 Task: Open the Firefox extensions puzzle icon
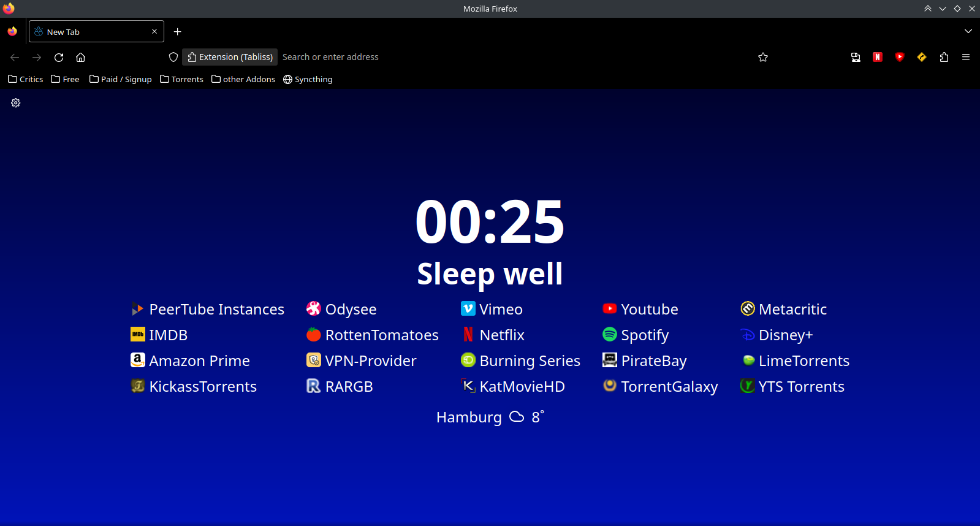(x=944, y=57)
